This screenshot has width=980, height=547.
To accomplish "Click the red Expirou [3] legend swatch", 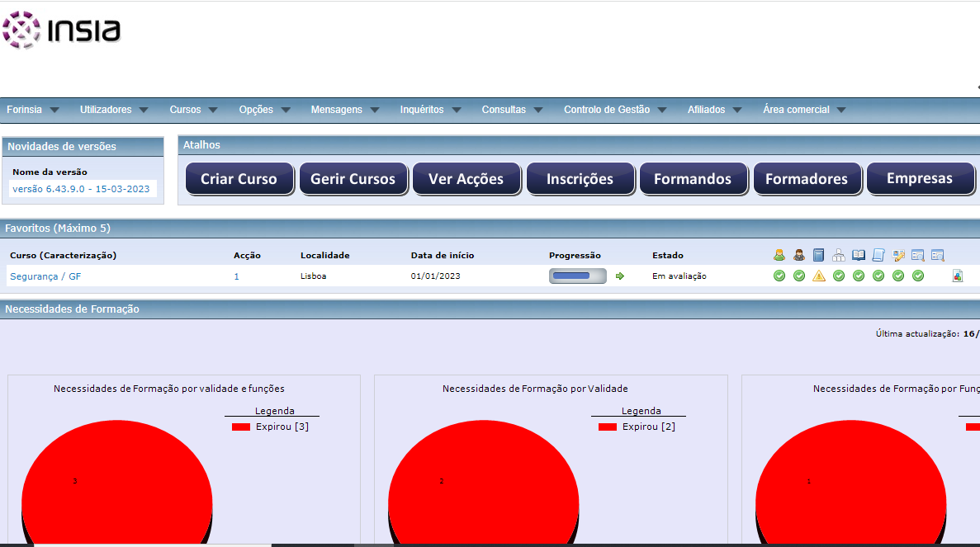I will pos(241,427).
